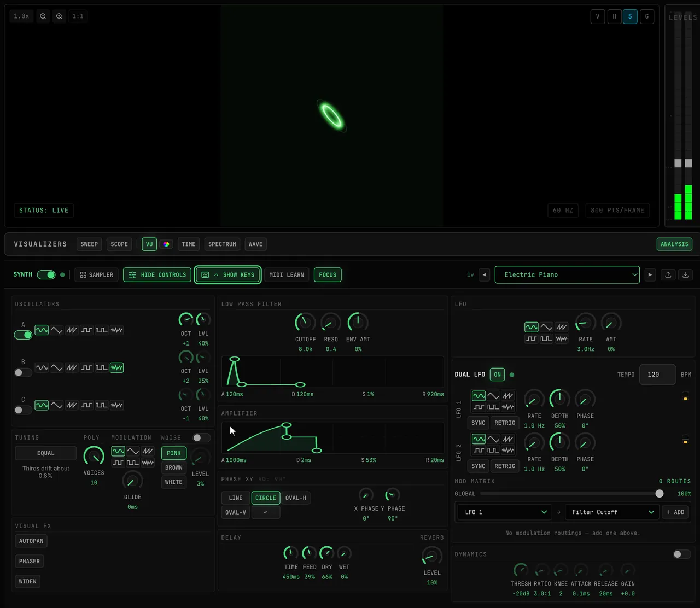Screen dimensions: 700x608
Task: Select the G scope mode
Action: pyautogui.click(x=647, y=16)
